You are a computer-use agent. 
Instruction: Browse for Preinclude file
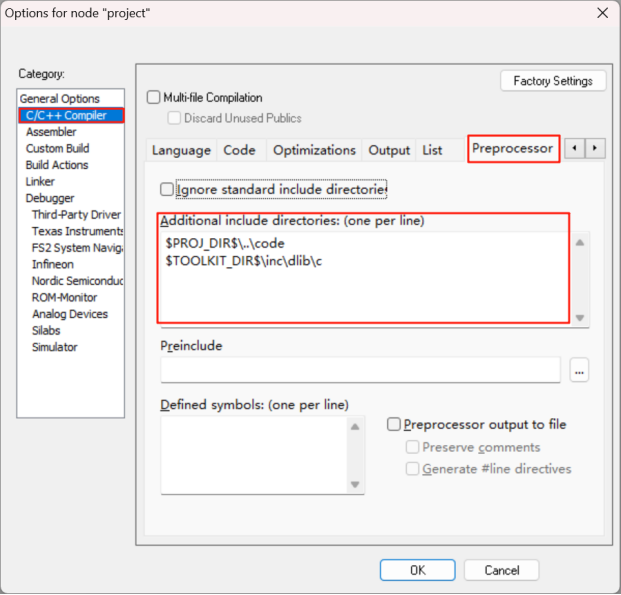pyautogui.click(x=579, y=370)
